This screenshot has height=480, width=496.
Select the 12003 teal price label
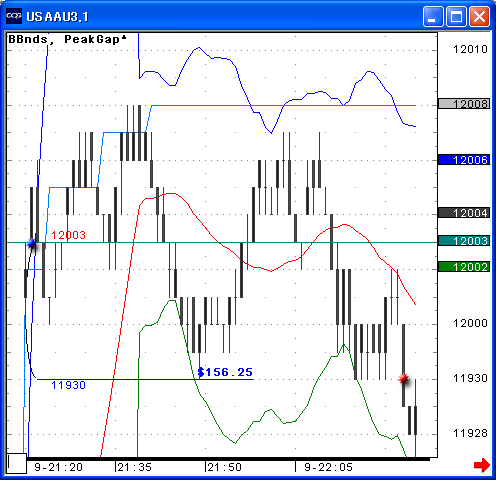pos(464,241)
